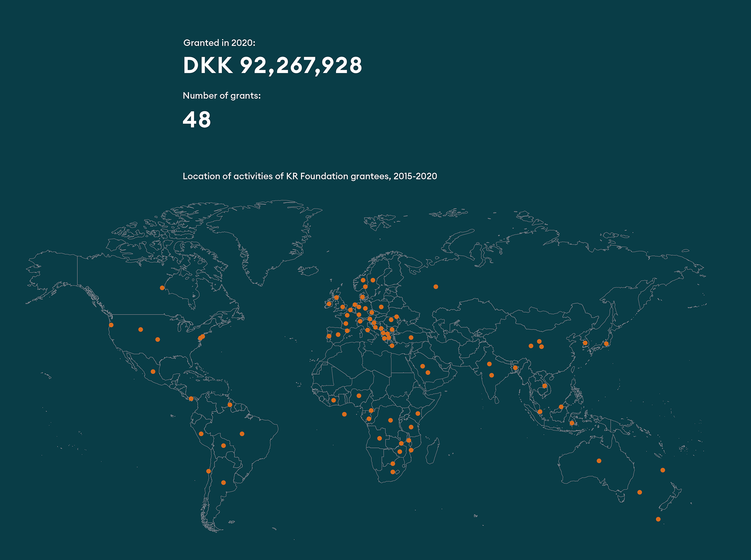Click the "Granted in 2020:" label
This screenshot has width=751, height=560.
pyautogui.click(x=219, y=43)
